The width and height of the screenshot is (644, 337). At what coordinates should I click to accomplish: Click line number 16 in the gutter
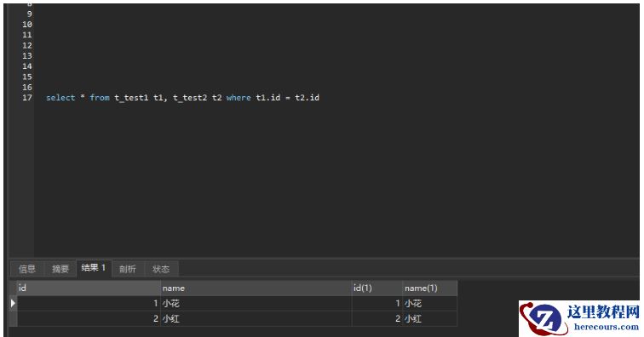[x=27, y=87]
